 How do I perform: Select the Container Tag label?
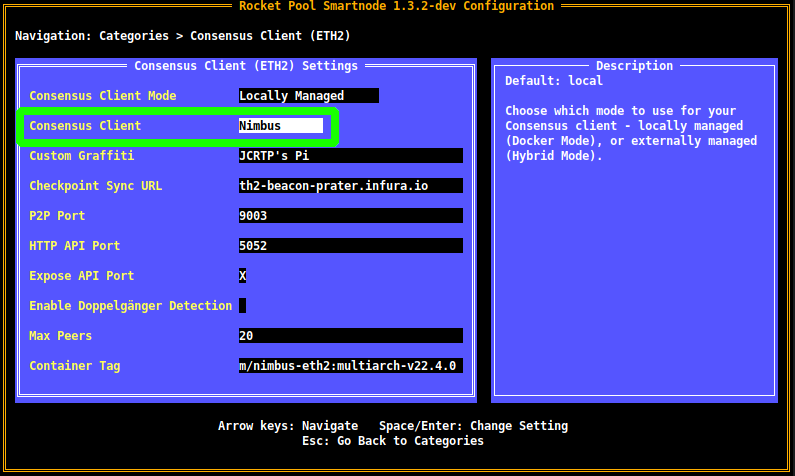click(74, 366)
